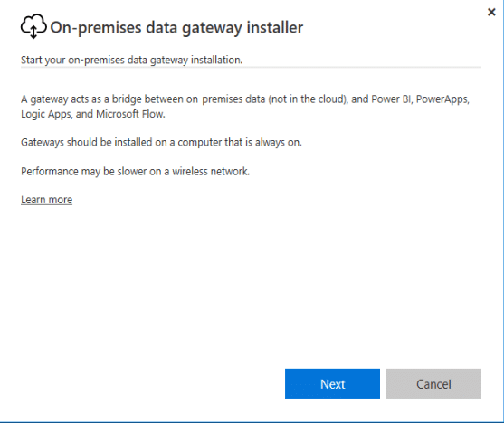Click the 'Logic Apps, and Microsoft Flow' text line

coord(93,114)
